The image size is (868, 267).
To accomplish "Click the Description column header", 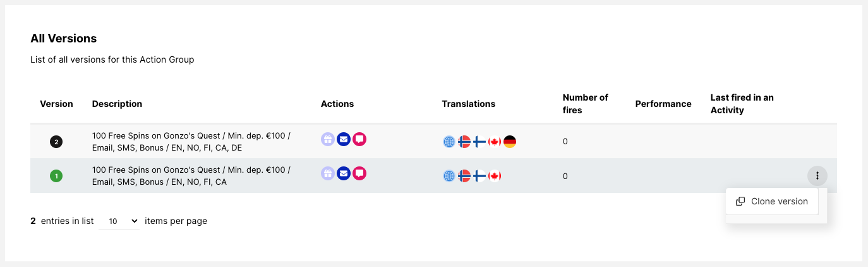I will [117, 104].
